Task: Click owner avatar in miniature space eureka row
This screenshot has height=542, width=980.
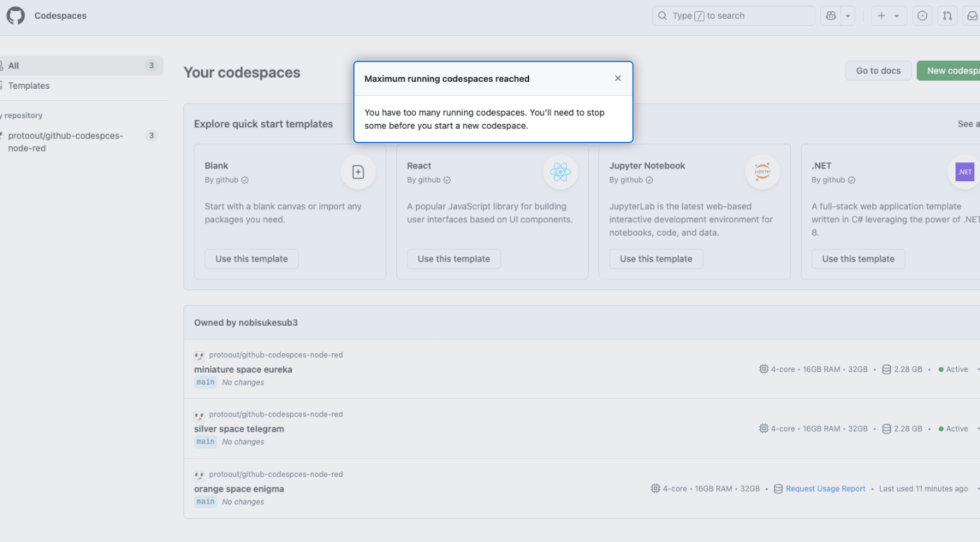Action: coord(199,355)
